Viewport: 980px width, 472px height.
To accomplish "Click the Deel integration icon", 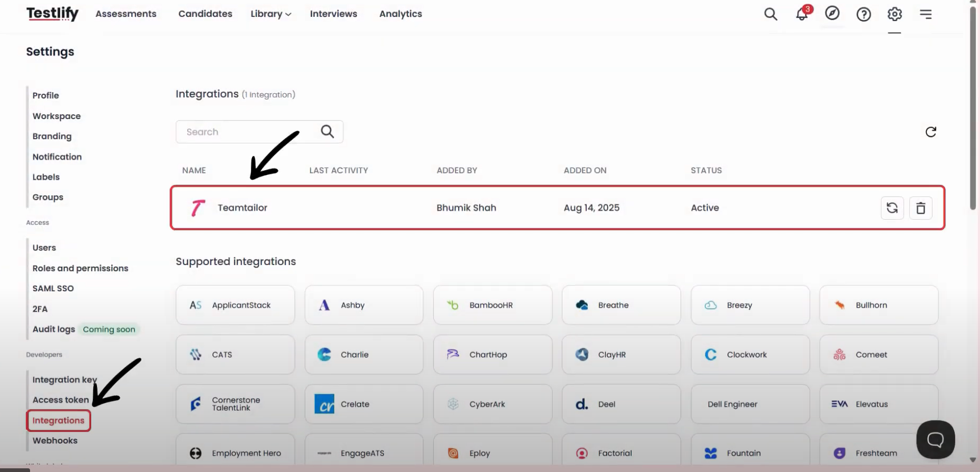I will (x=582, y=404).
